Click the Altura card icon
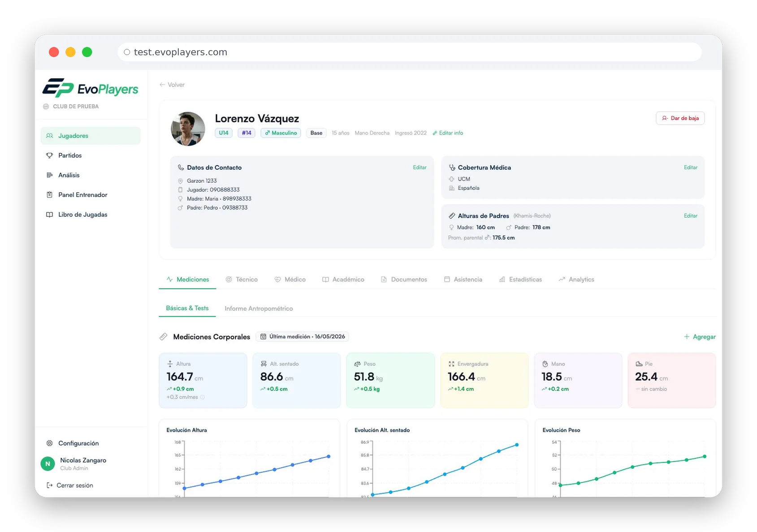This screenshot has width=757, height=532. pyautogui.click(x=170, y=364)
